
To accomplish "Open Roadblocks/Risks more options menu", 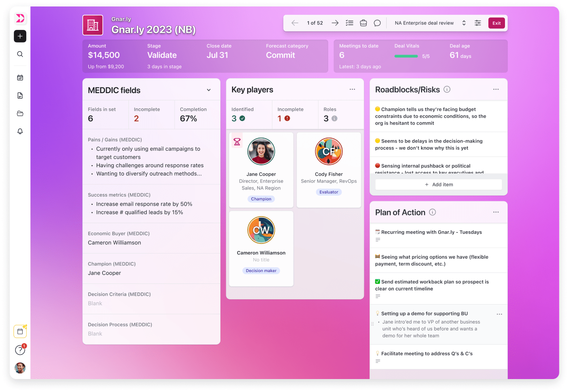I will tap(496, 89).
